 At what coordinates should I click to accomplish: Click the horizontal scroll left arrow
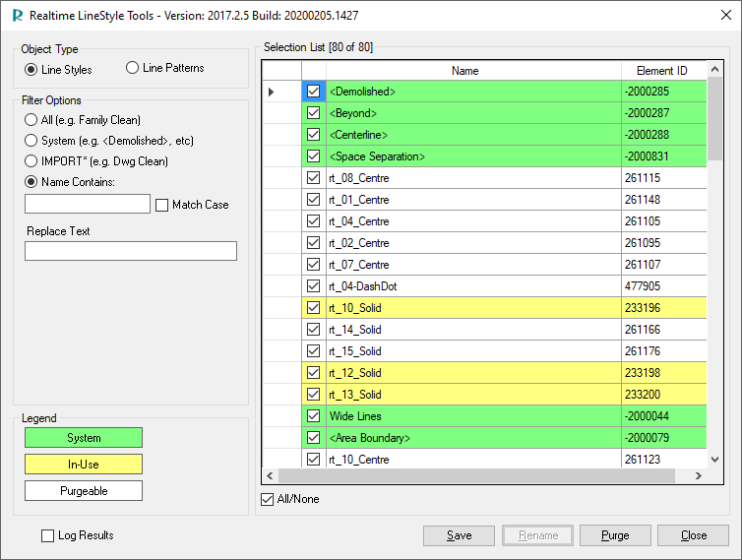[x=270, y=475]
